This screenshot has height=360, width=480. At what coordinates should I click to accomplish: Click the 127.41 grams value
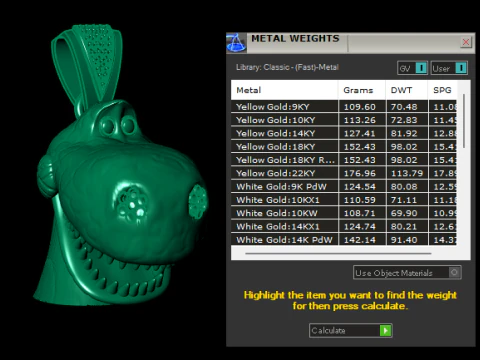[360, 133]
